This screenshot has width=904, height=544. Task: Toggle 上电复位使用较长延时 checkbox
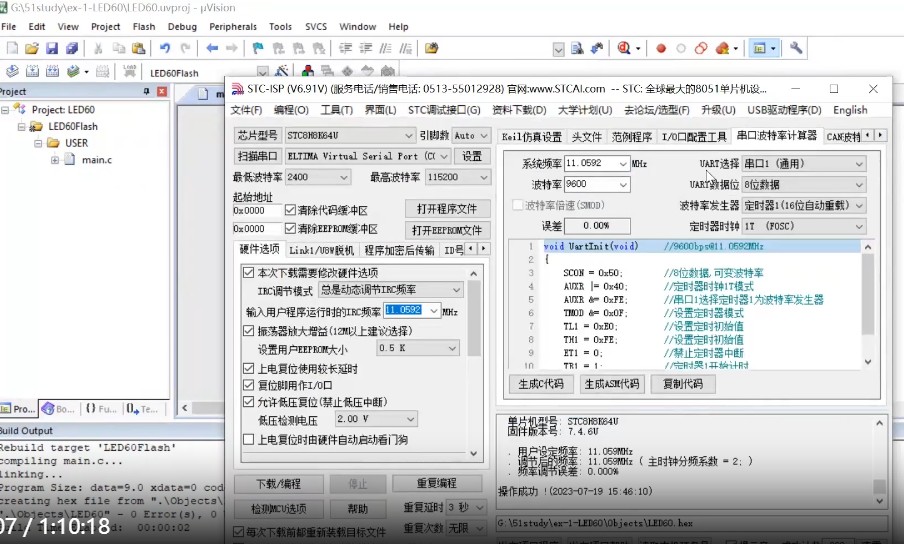[x=248, y=368]
